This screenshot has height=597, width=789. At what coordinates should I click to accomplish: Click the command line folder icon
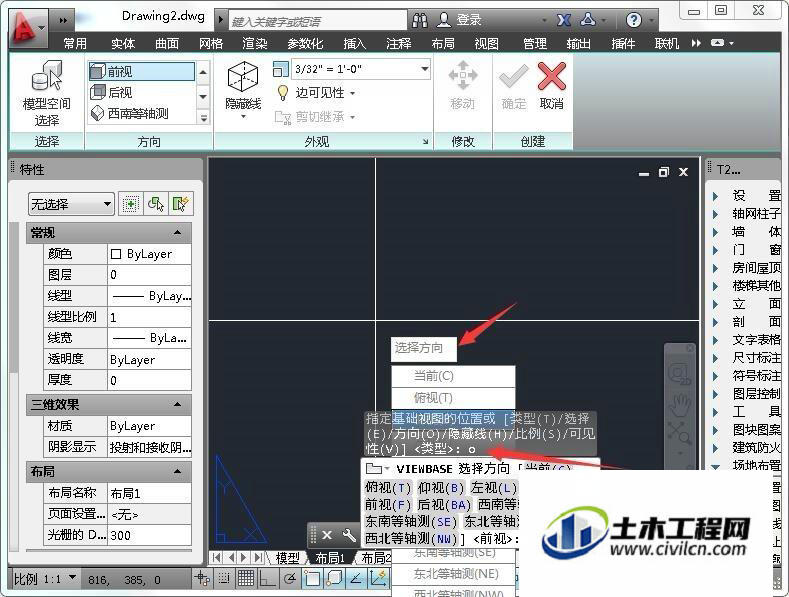pyautogui.click(x=374, y=469)
